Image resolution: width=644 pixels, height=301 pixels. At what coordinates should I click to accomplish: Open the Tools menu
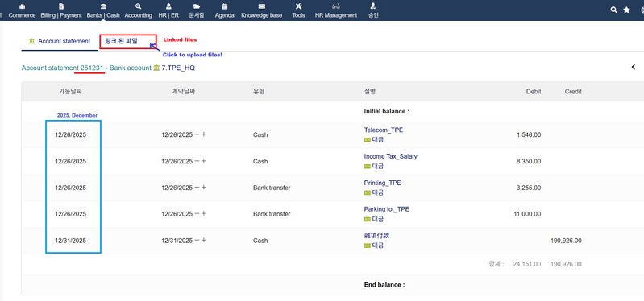point(298,10)
